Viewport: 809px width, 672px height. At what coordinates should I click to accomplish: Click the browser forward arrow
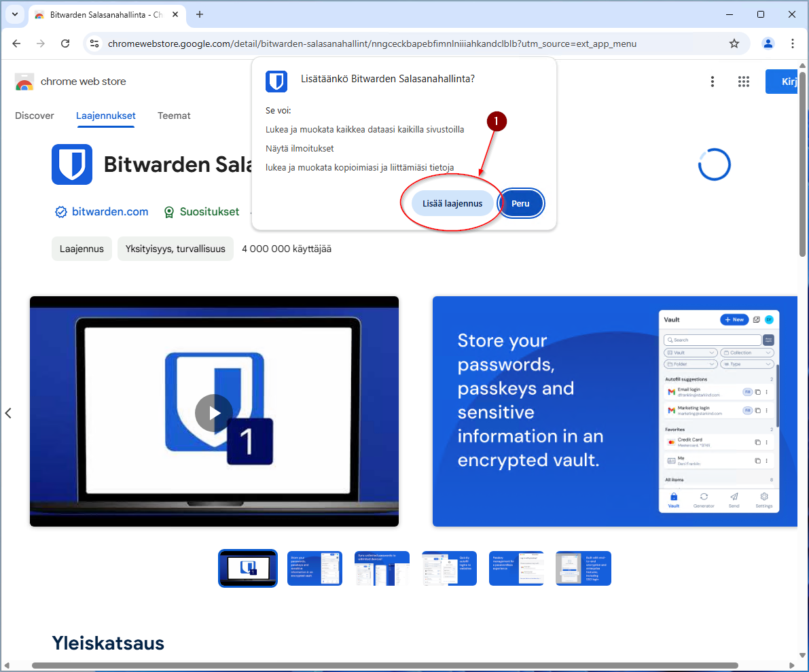click(41, 44)
